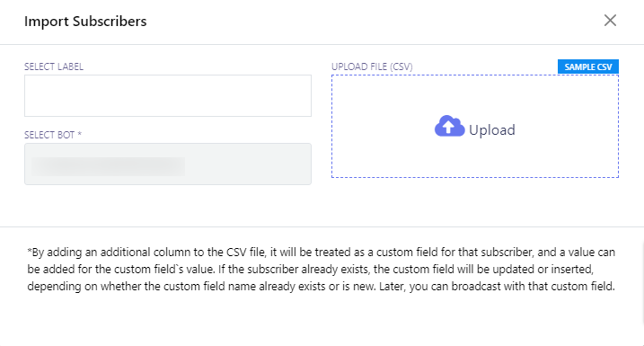Click the SELECT BOT field caption

point(49,135)
